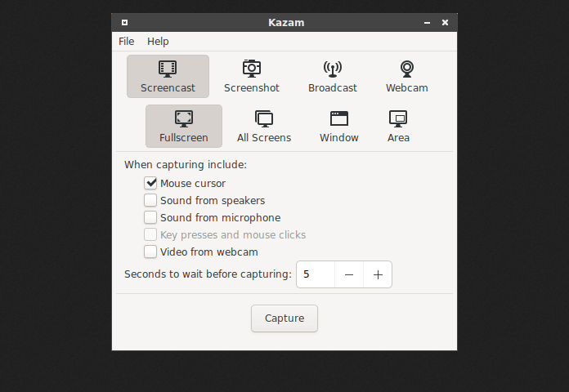Close the Kazam window
Viewport: 569px width, 392px height.
click(x=445, y=23)
